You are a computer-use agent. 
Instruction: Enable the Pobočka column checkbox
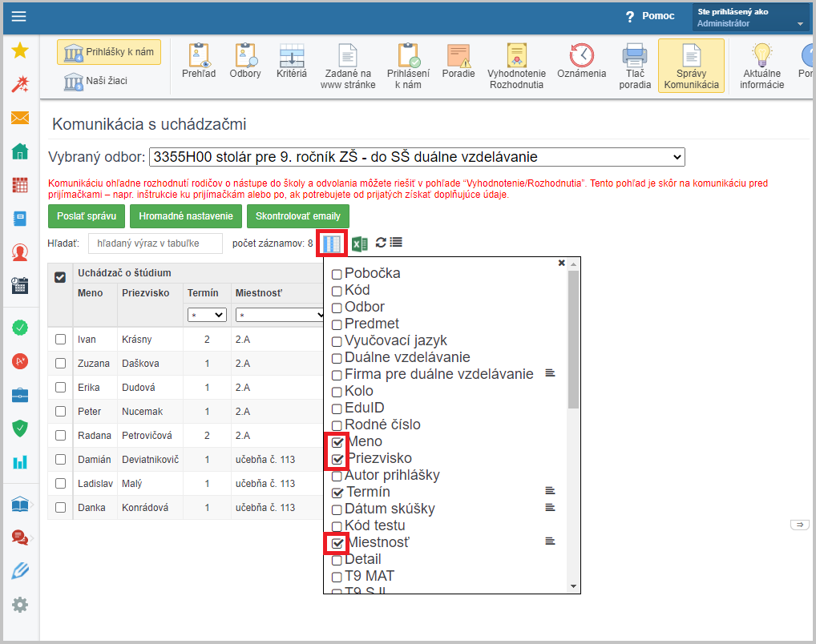pos(337,274)
